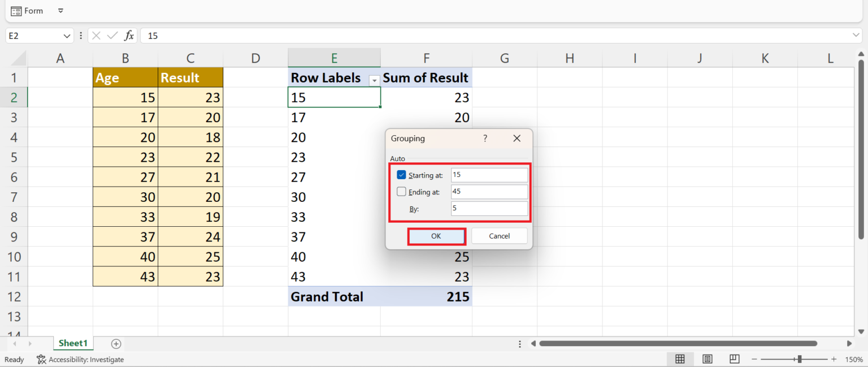868x367 pixels.
Task: Click the By input field in Grouping dialog
Action: click(x=488, y=208)
